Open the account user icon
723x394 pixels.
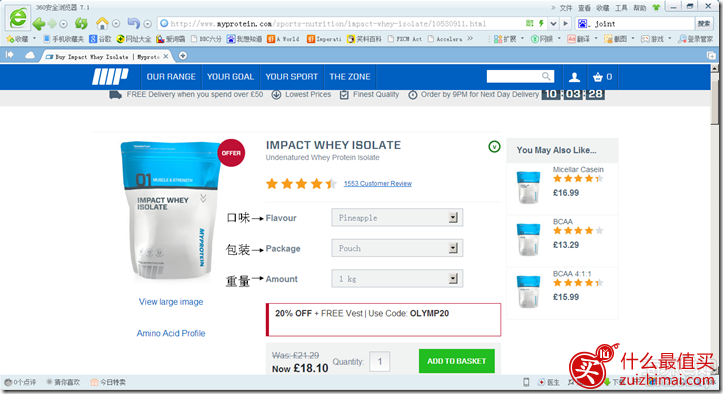[574, 77]
